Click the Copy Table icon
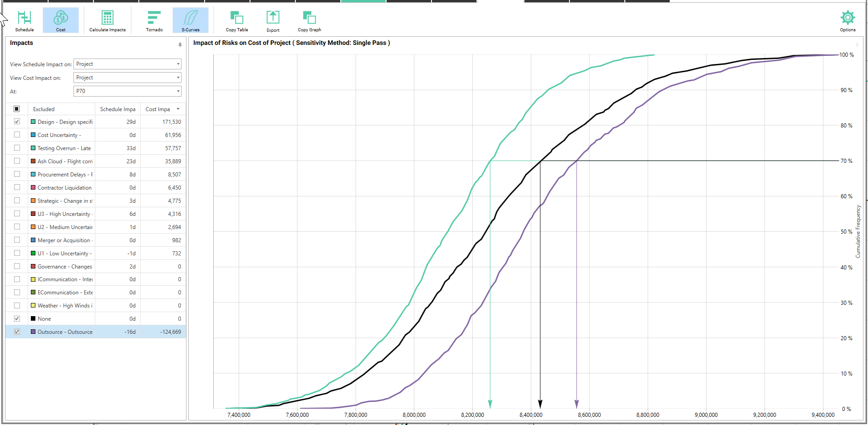This screenshot has height=425, width=868. [x=237, y=20]
